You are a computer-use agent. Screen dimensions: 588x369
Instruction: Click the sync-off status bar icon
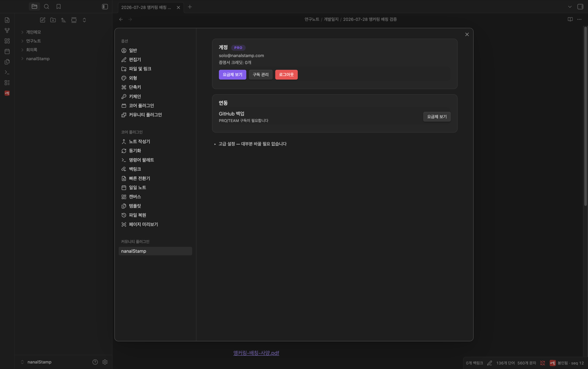pyautogui.click(x=543, y=363)
